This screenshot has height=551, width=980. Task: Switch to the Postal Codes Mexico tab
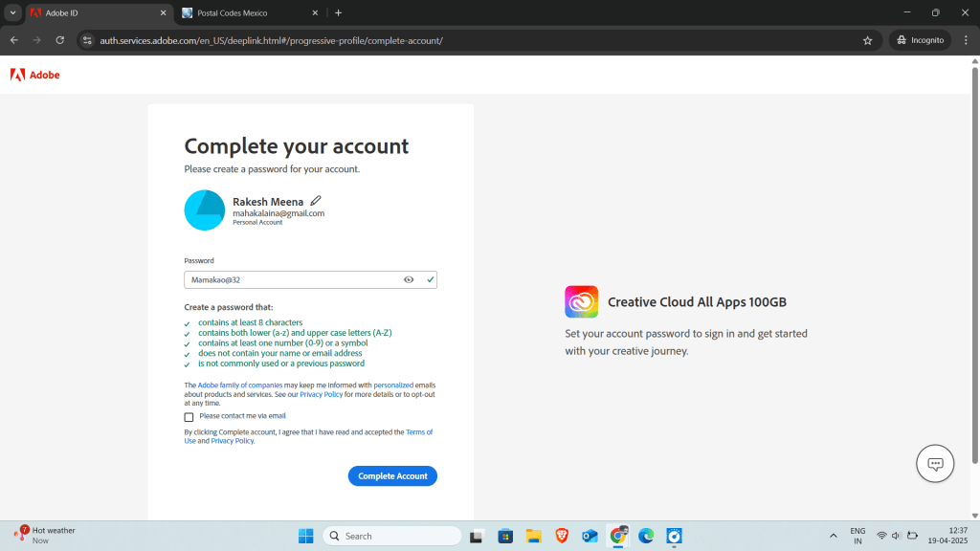(x=250, y=12)
